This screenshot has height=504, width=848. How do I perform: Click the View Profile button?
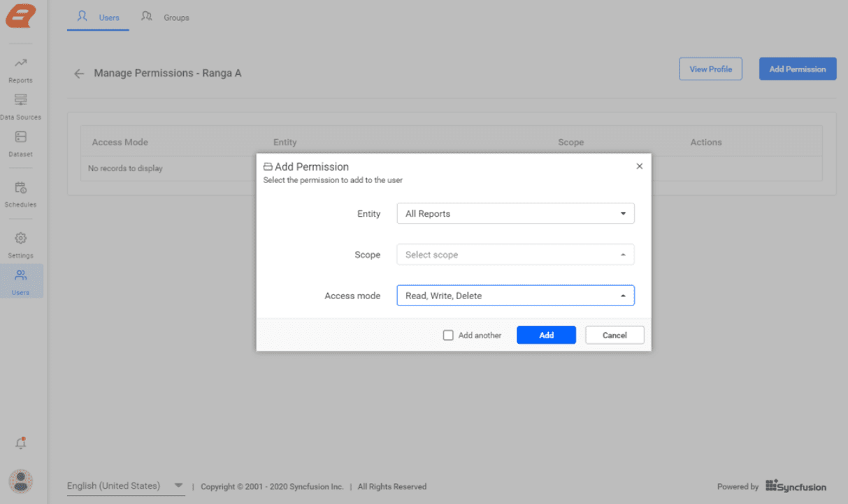click(710, 69)
